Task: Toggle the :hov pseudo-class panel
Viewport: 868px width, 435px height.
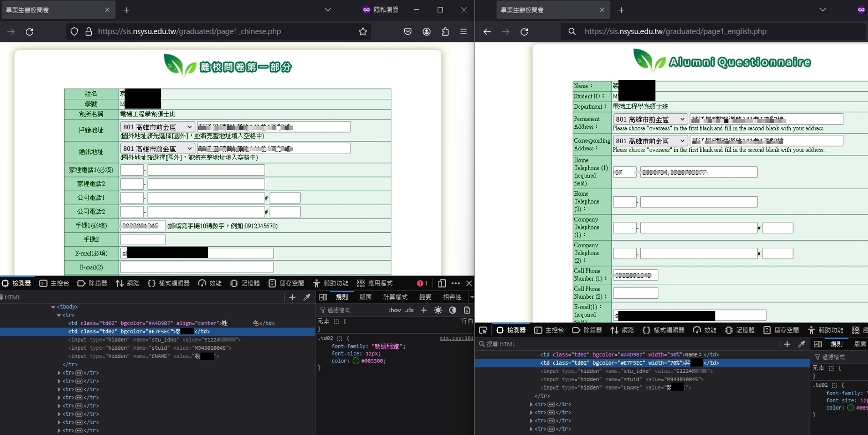Action: tap(394, 310)
